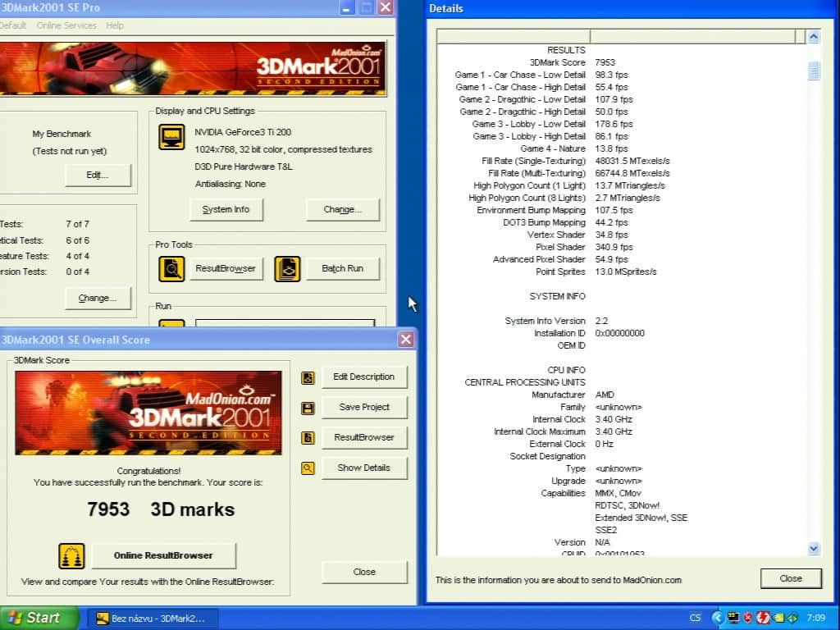Switch to the Bez názvu - 3DMark2001 taskbar item
The height and width of the screenshot is (630, 840).
coord(152,619)
